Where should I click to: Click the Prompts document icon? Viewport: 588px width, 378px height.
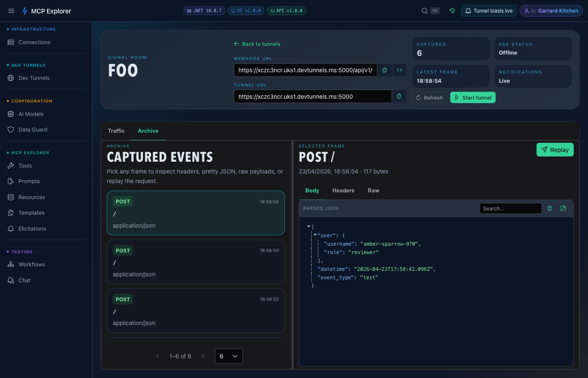(x=11, y=181)
